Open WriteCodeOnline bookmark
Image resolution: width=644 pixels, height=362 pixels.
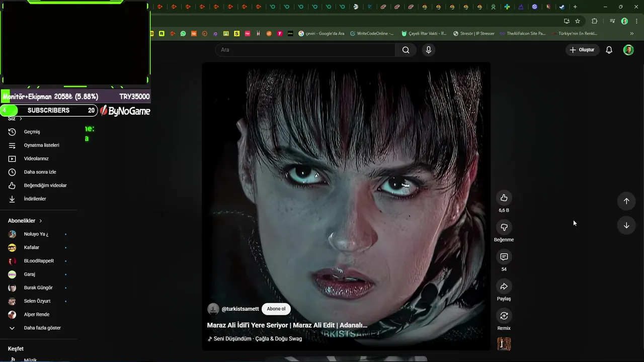click(x=372, y=34)
